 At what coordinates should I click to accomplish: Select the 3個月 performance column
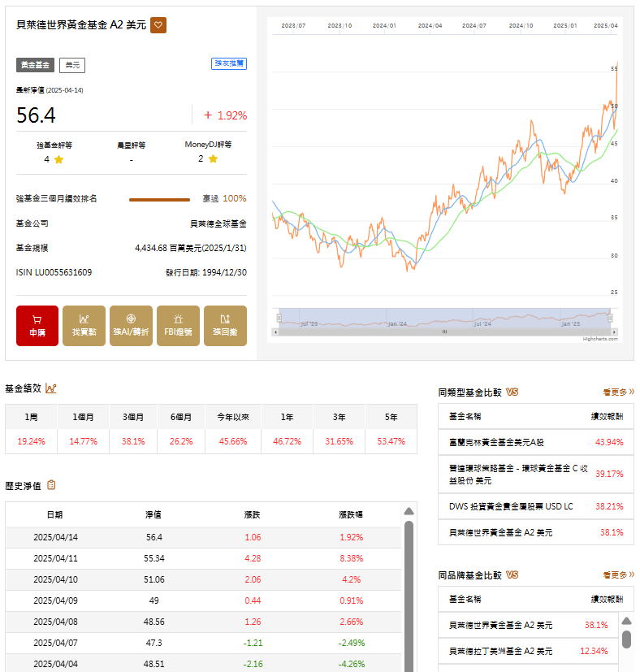point(133,417)
